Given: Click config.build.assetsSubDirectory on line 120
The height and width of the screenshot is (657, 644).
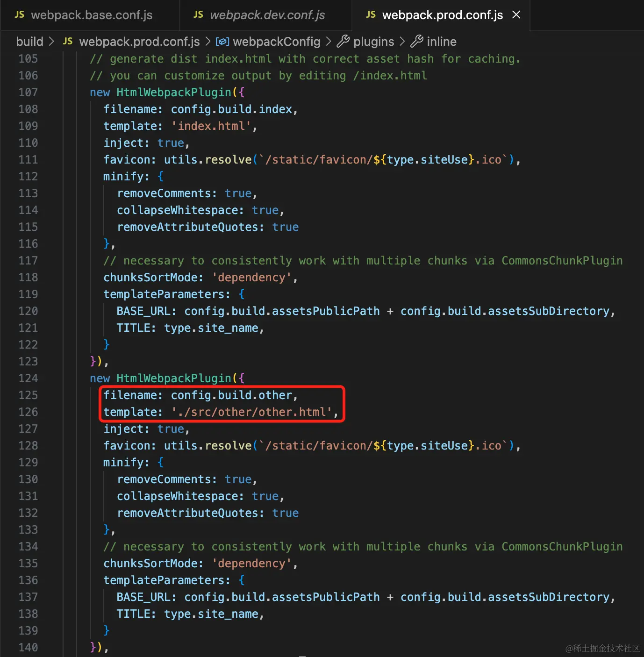Looking at the screenshot, I should (505, 311).
